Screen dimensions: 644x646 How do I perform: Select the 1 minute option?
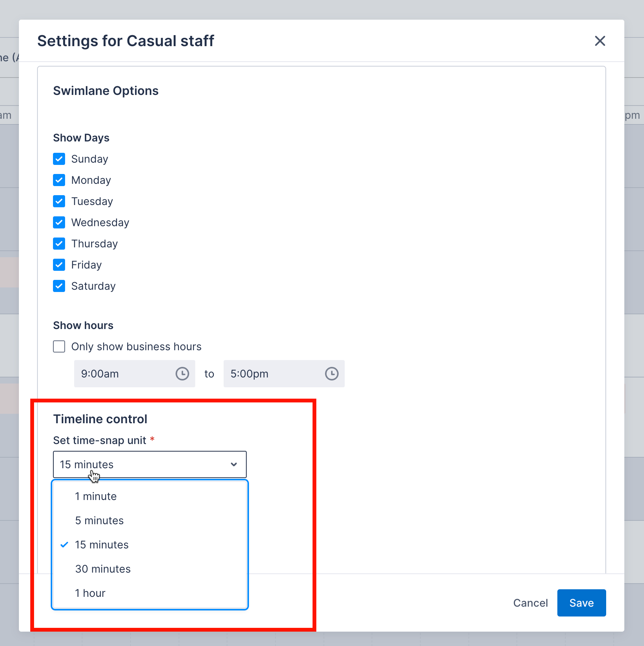click(x=96, y=496)
